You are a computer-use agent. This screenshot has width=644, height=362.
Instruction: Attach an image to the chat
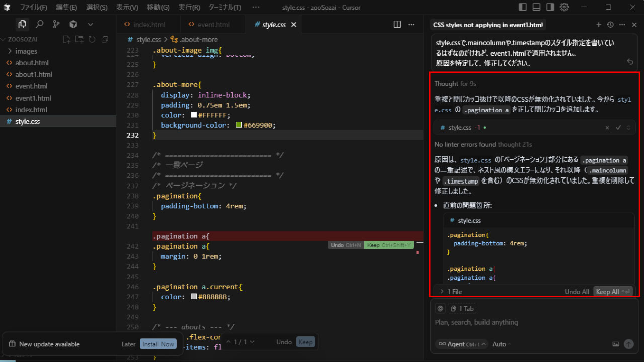pyautogui.click(x=616, y=344)
